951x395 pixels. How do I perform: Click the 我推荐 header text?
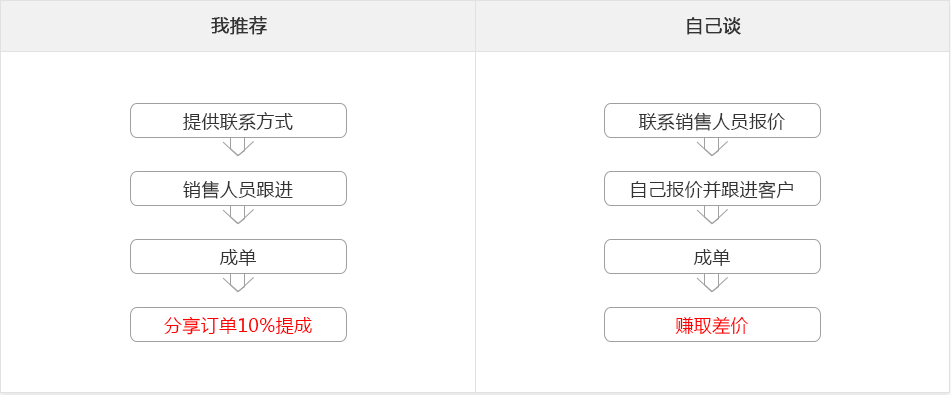(239, 26)
